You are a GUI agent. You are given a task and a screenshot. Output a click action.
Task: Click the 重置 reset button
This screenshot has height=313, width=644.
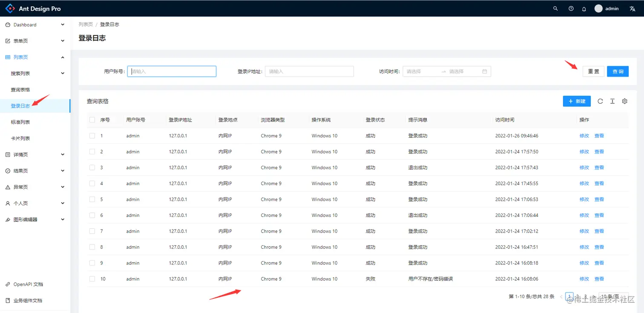[x=593, y=71]
